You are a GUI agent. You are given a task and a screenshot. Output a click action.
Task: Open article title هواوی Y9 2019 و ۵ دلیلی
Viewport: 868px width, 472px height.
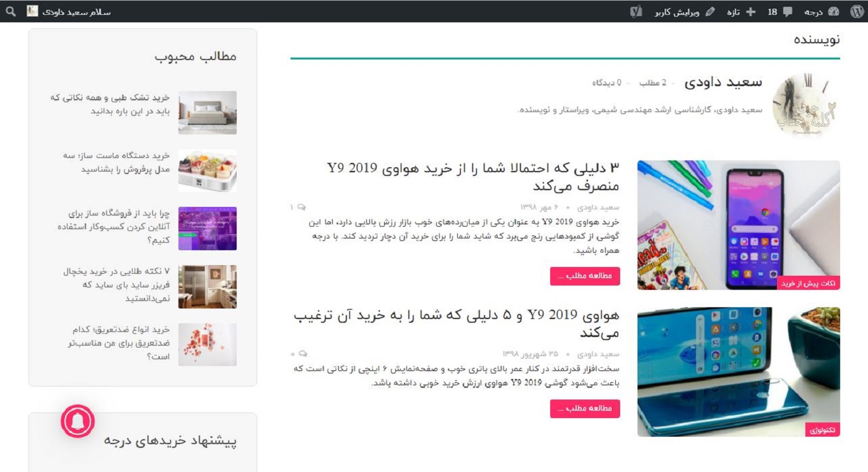point(456,323)
